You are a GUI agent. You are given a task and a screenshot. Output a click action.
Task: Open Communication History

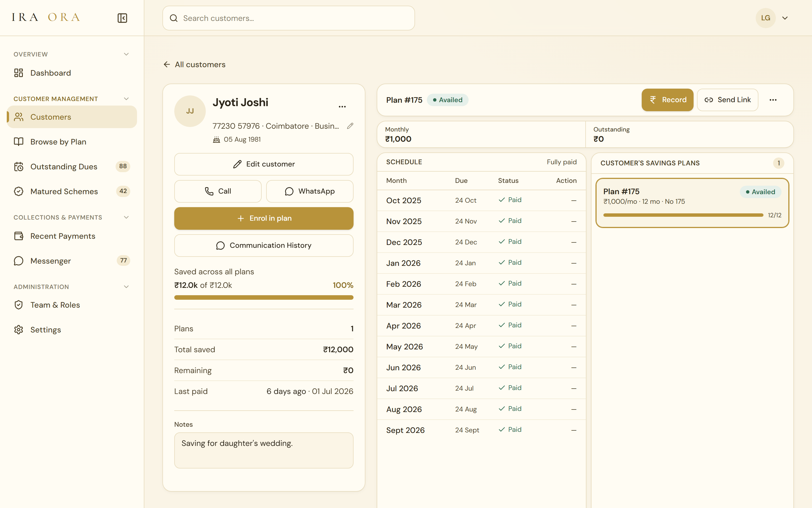click(264, 246)
